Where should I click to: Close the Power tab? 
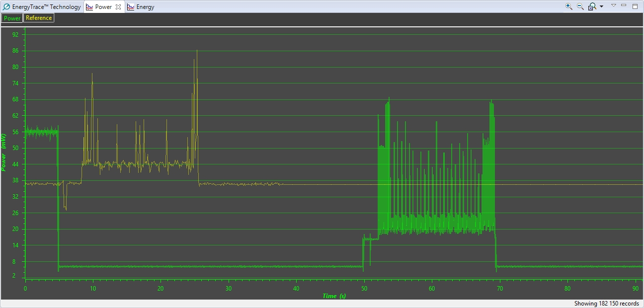tap(118, 7)
